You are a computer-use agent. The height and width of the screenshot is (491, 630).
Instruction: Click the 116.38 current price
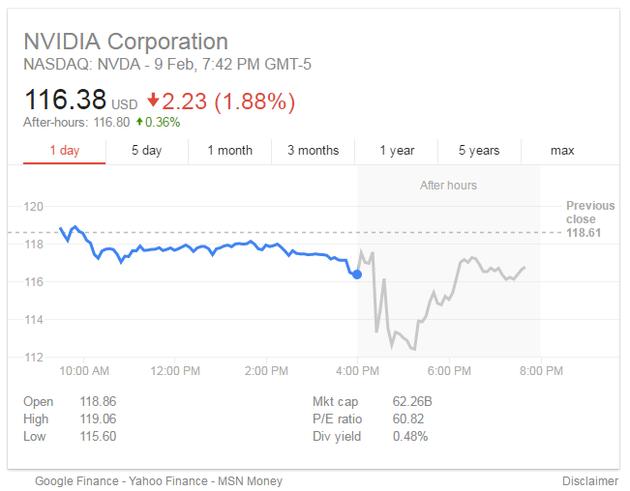coord(64,101)
